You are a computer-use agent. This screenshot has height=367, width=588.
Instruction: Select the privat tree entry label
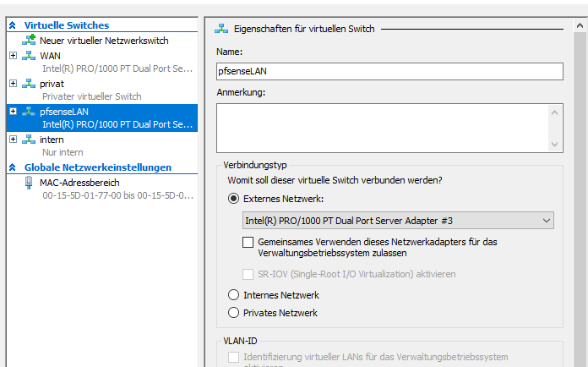pyautogui.click(x=52, y=84)
